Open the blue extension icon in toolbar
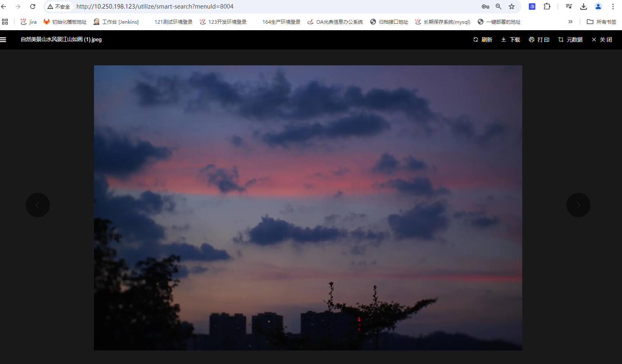The height and width of the screenshot is (364, 622). (532, 7)
